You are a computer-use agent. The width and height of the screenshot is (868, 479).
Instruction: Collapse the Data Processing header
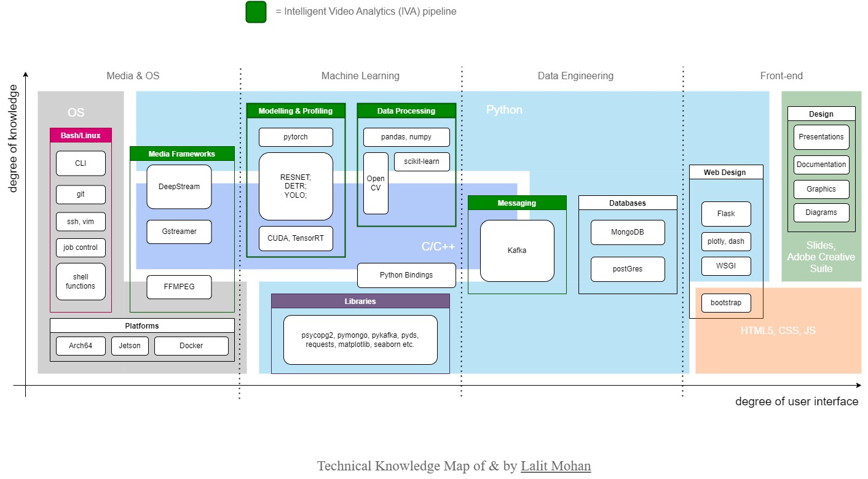(406, 110)
